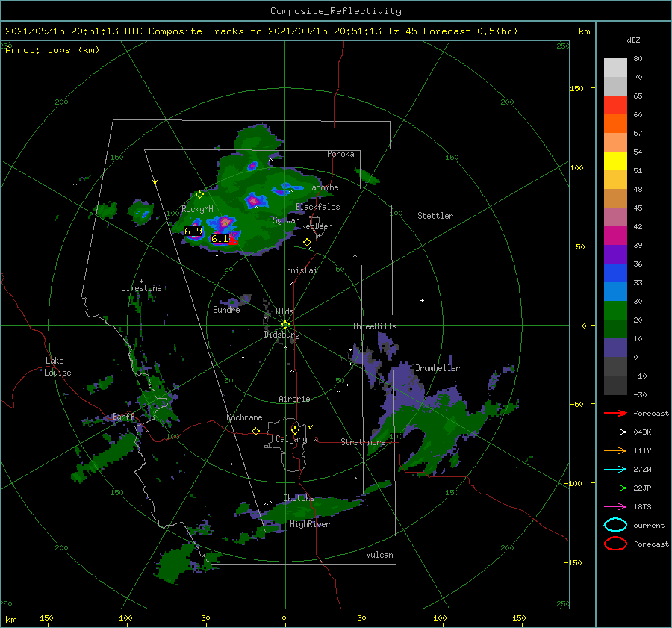Screen dimensions: 672x628
Task: Click the Calgary label
Action: [291, 439]
